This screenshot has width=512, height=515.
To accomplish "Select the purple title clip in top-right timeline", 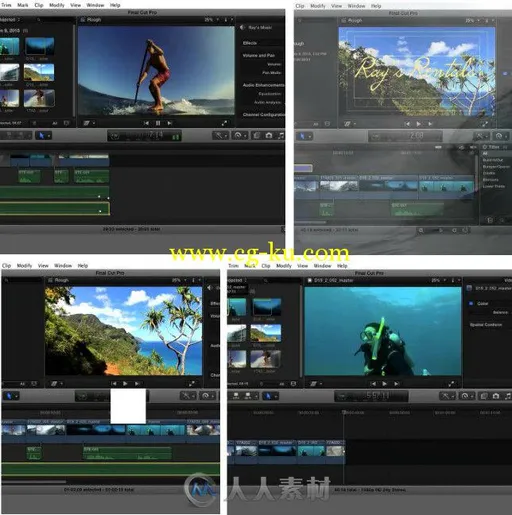I will (x=303, y=168).
